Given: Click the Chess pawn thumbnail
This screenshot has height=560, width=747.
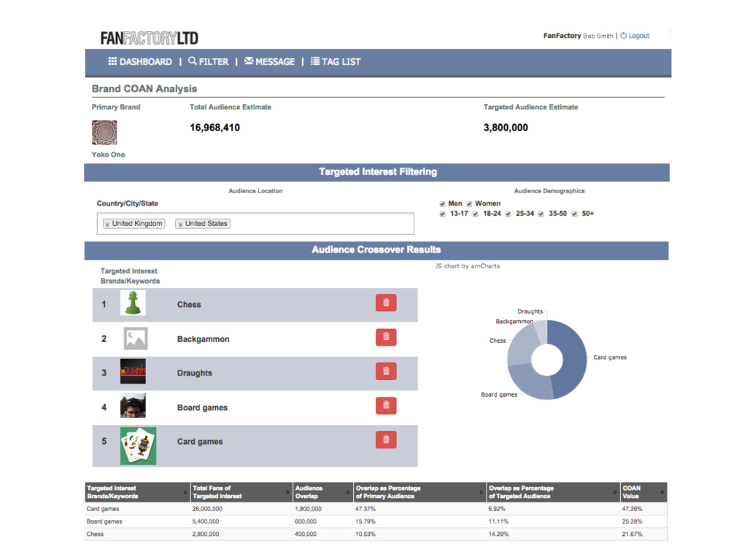Looking at the screenshot, I should pyautogui.click(x=133, y=303).
